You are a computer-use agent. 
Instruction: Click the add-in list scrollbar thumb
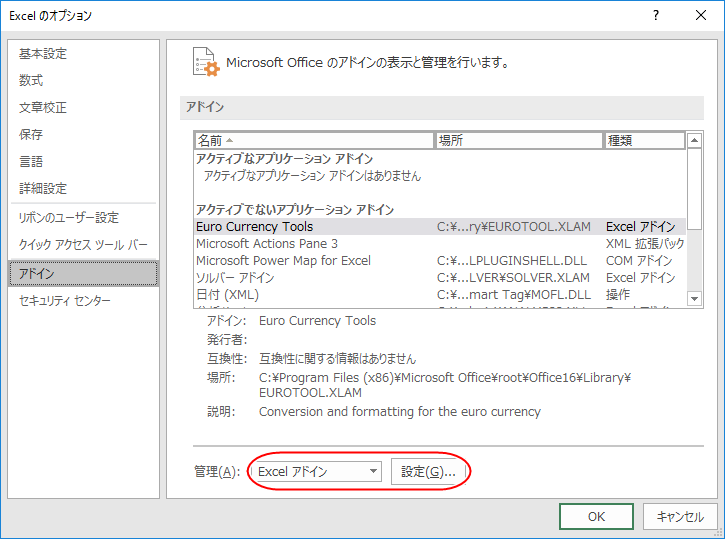[694, 189]
